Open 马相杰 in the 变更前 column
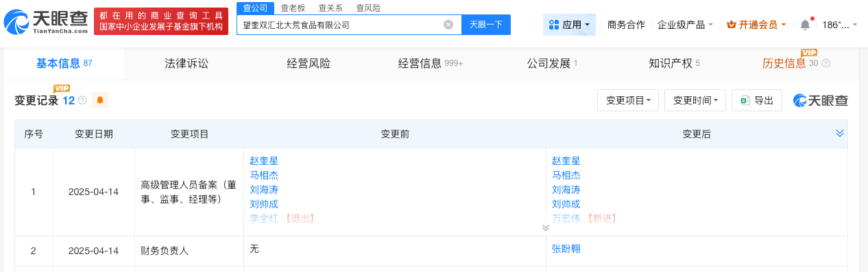 click(264, 175)
